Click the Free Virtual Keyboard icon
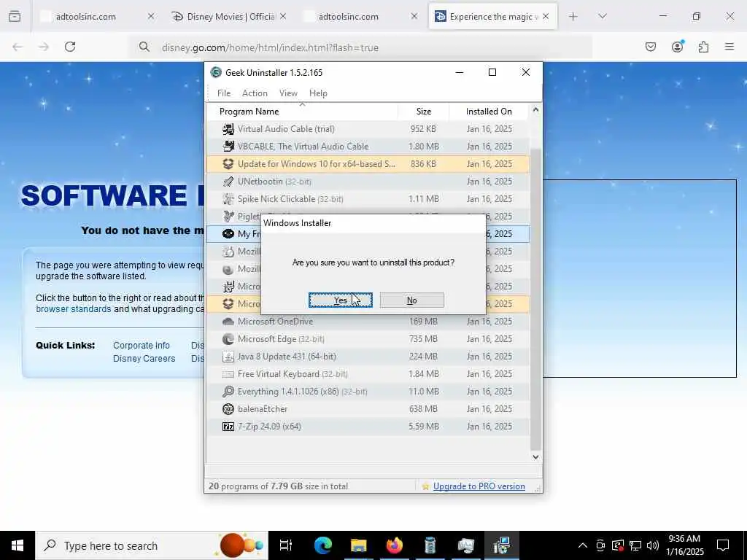This screenshot has width=747, height=560. pos(228,374)
